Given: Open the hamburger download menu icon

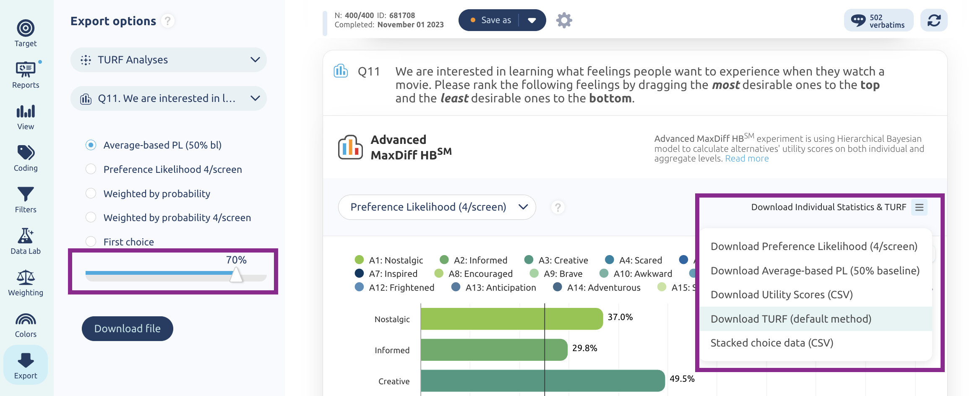Looking at the screenshot, I should [919, 207].
